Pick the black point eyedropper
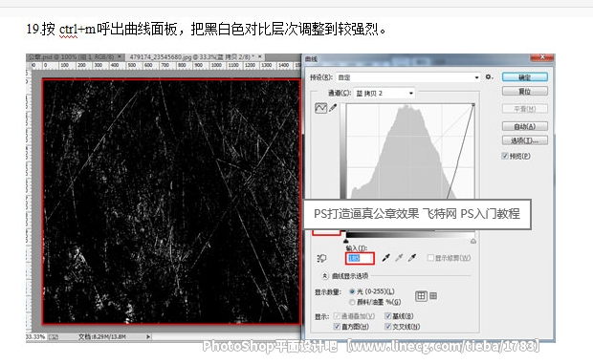593x364 pixels. point(385,258)
